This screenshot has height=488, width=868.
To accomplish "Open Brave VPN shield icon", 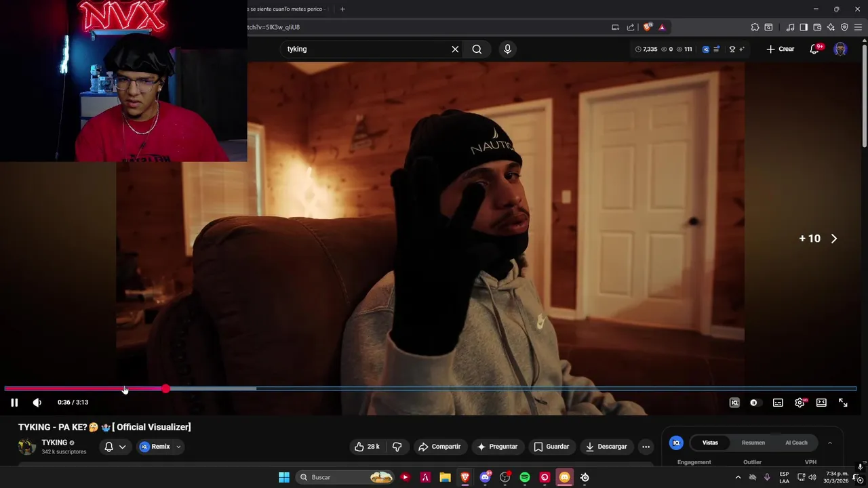I will click(x=844, y=27).
